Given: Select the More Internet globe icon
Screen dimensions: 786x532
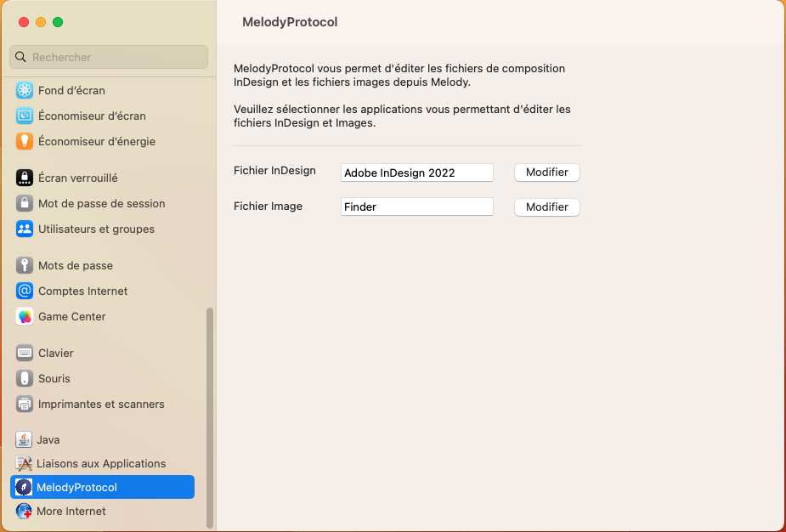Looking at the screenshot, I should [25, 511].
